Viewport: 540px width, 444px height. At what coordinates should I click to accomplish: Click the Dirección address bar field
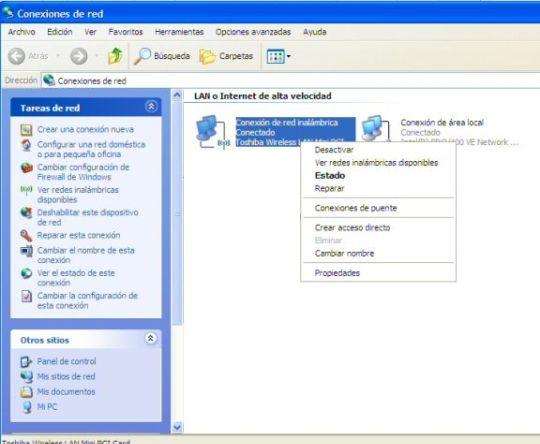tap(290, 81)
